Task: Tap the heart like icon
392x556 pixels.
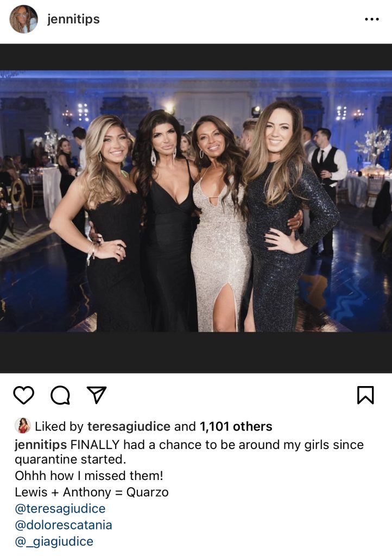Action: click(x=23, y=395)
